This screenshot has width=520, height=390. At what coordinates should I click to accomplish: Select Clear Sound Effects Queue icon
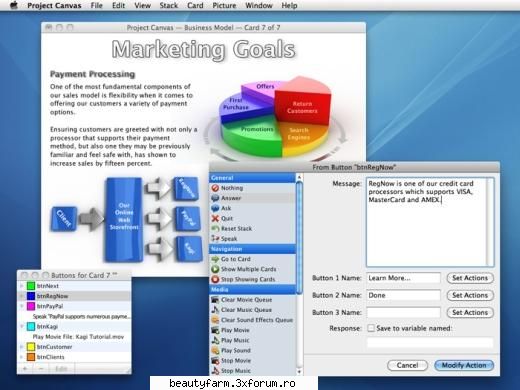pos(215,320)
